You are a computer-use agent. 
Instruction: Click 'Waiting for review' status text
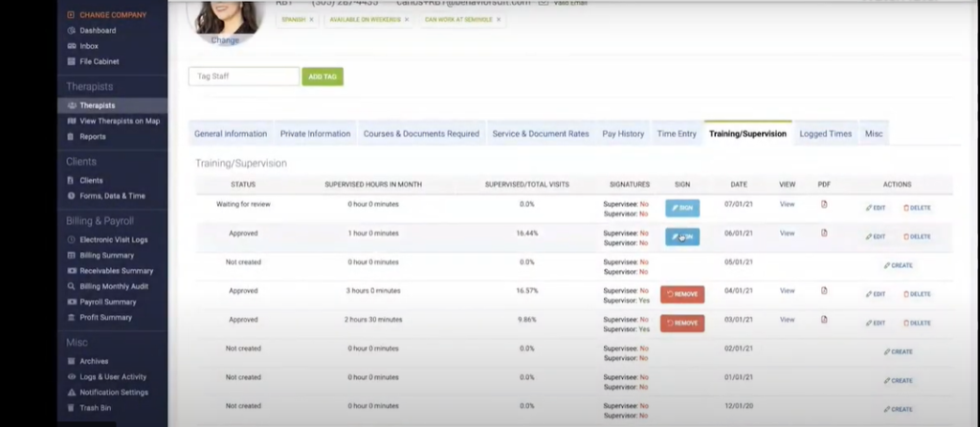(x=243, y=205)
